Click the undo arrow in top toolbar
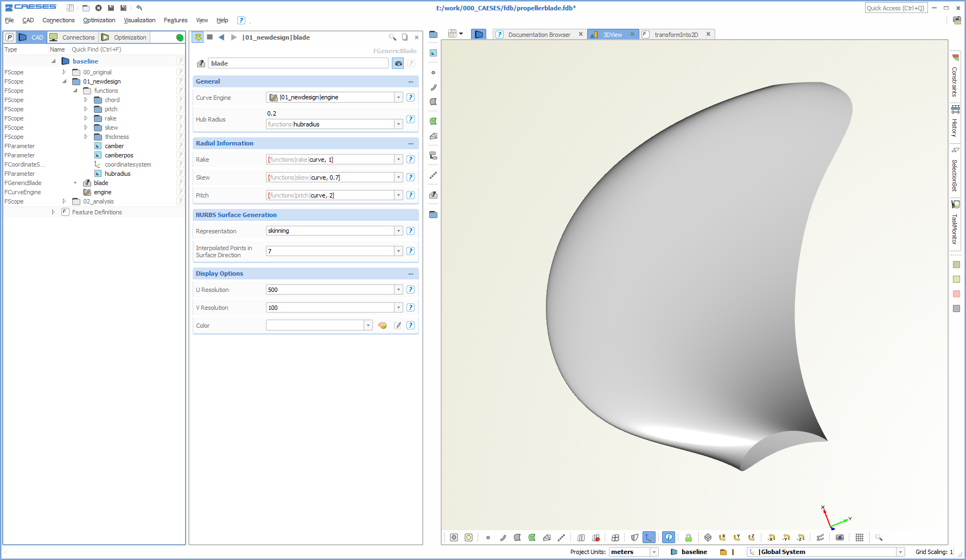The image size is (966, 560). (139, 8)
